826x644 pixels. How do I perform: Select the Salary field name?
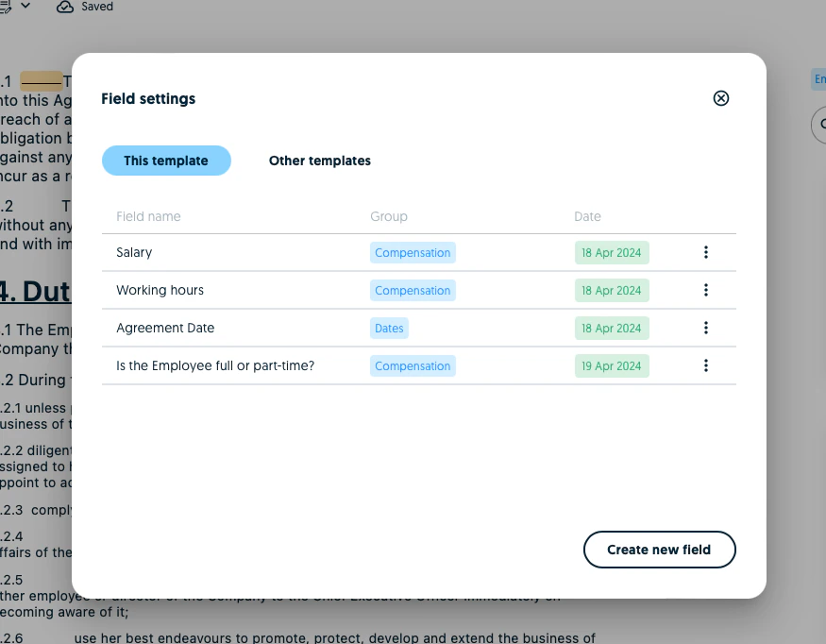(x=134, y=252)
